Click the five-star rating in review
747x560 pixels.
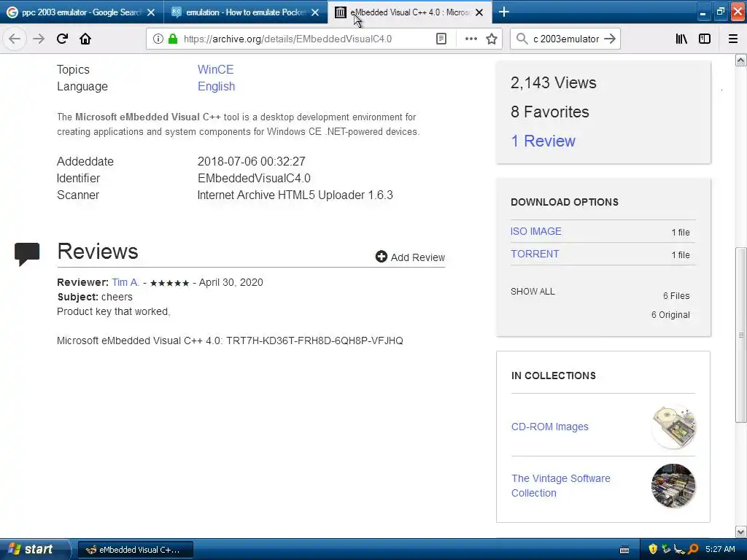click(x=169, y=284)
